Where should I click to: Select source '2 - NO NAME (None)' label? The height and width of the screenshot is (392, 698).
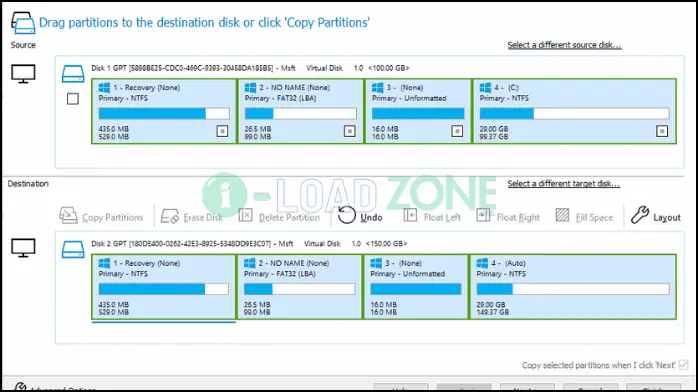click(x=295, y=88)
